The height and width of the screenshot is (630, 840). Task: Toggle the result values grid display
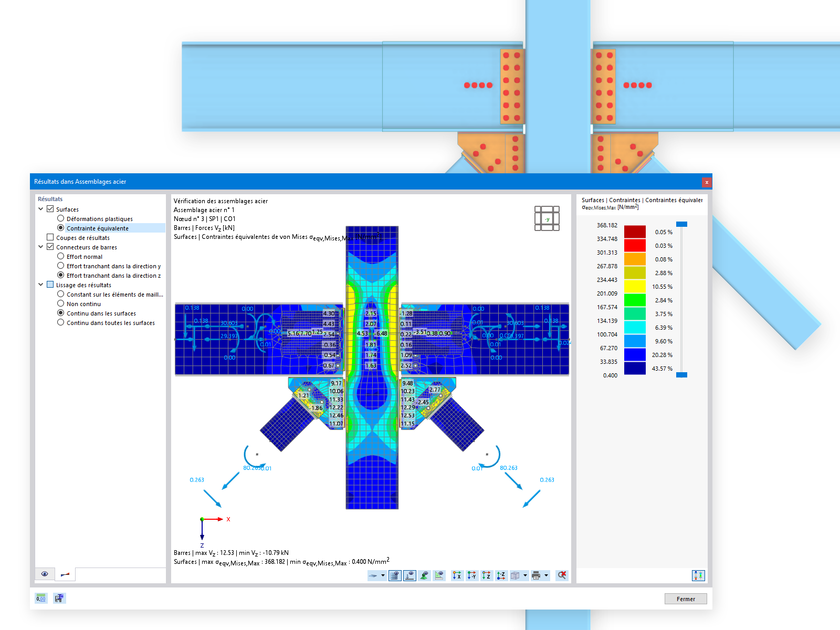click(395, 575)
